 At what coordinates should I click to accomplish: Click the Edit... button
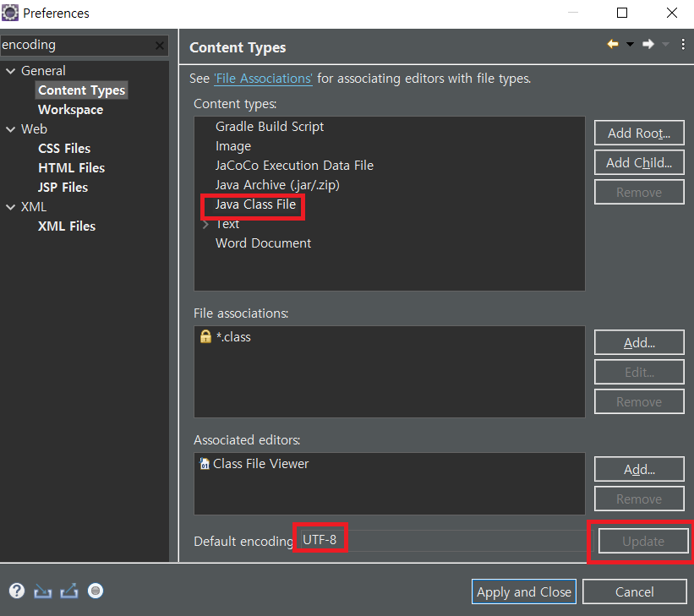(x=639, y=372)
